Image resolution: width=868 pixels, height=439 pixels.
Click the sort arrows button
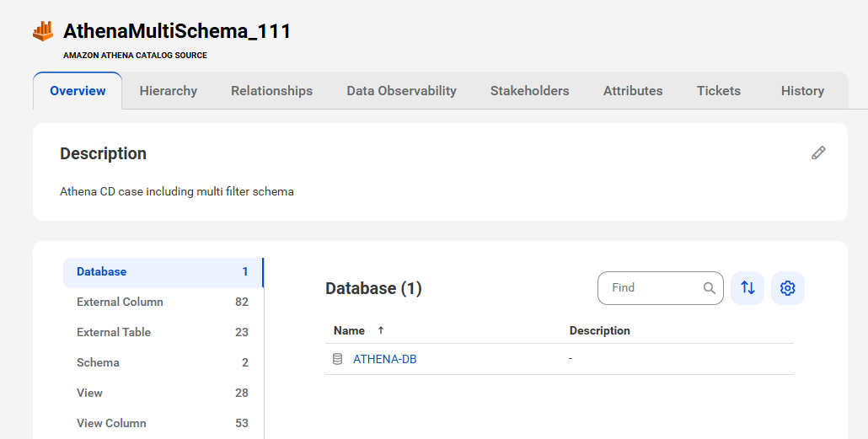747,288
